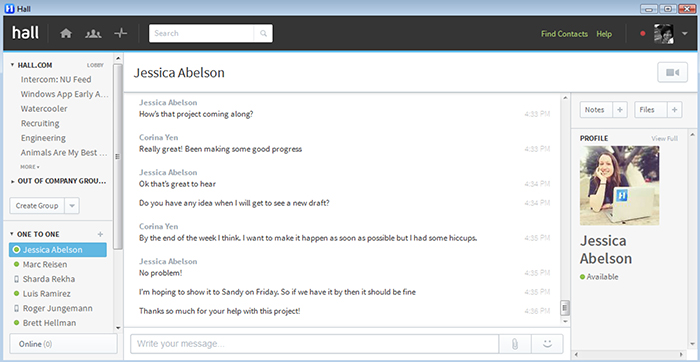Open the activity pulse icon
Screen dimensions: 700x362
tap(121, 33)
